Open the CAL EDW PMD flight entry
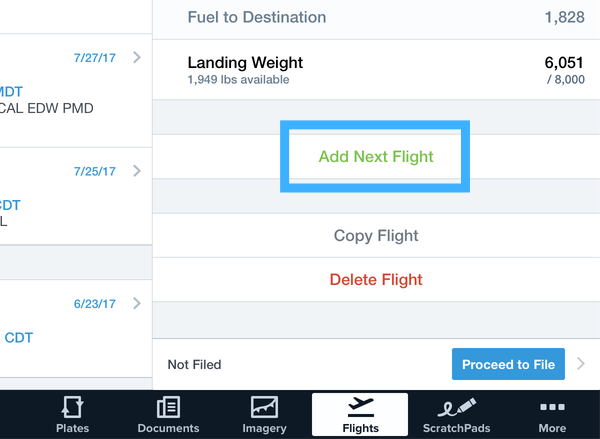 (76, 91)
